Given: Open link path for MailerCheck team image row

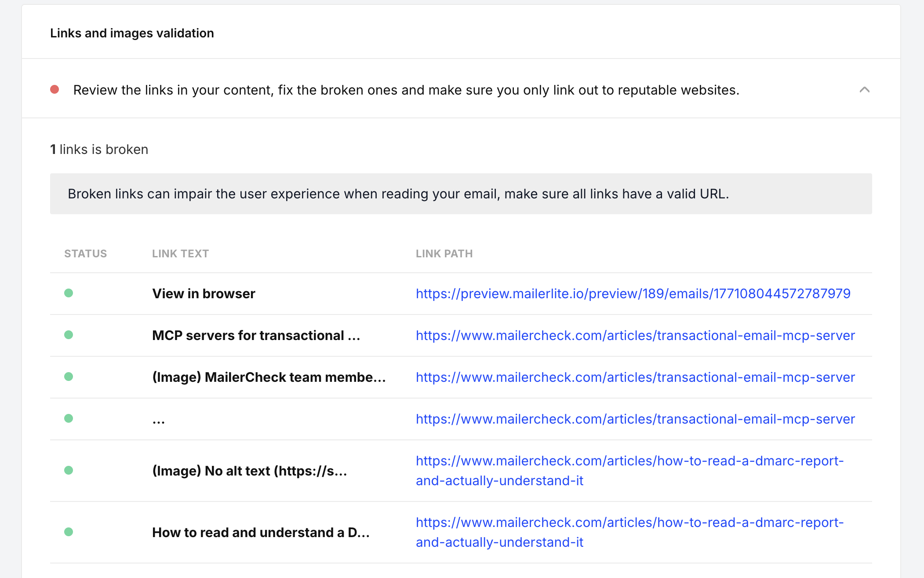Looking at the screenshot, I should [635, 377].
